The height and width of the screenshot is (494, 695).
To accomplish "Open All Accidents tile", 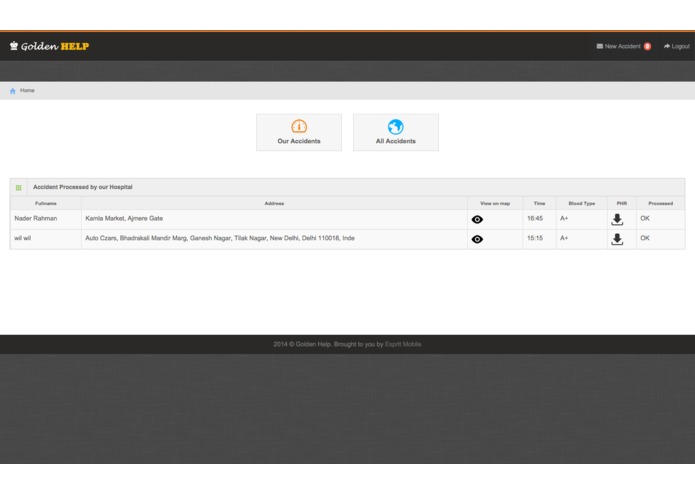I will point(396,132).
